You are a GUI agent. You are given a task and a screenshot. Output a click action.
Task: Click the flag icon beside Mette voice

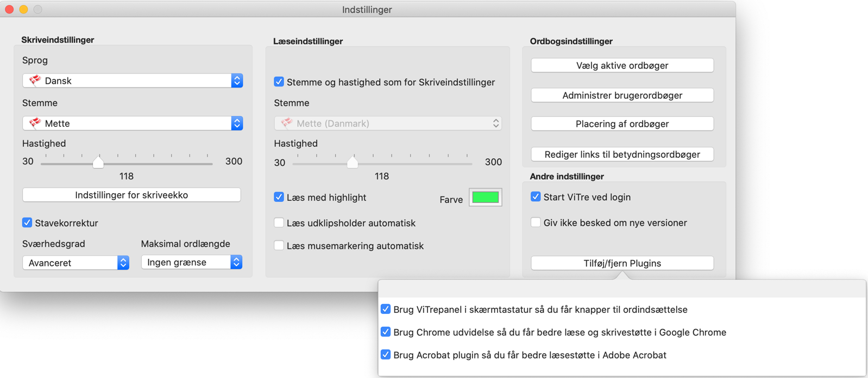pyautogui.click(x=35, y=123)
